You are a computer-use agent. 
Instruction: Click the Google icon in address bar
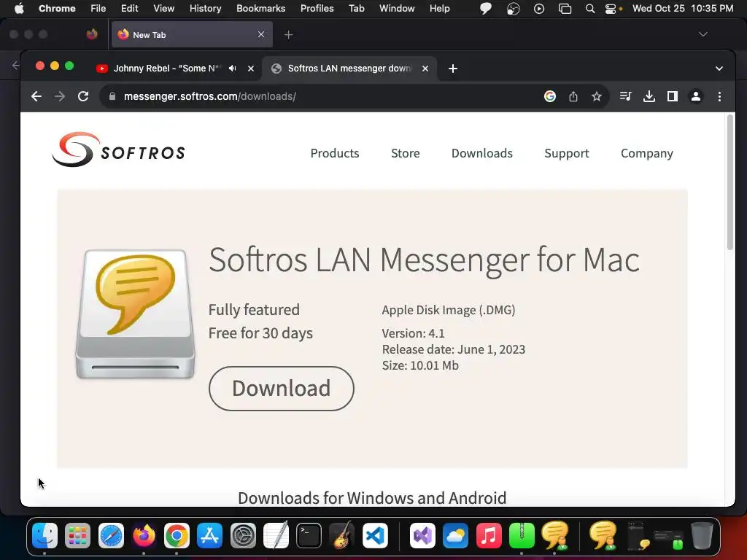(550, 96)
